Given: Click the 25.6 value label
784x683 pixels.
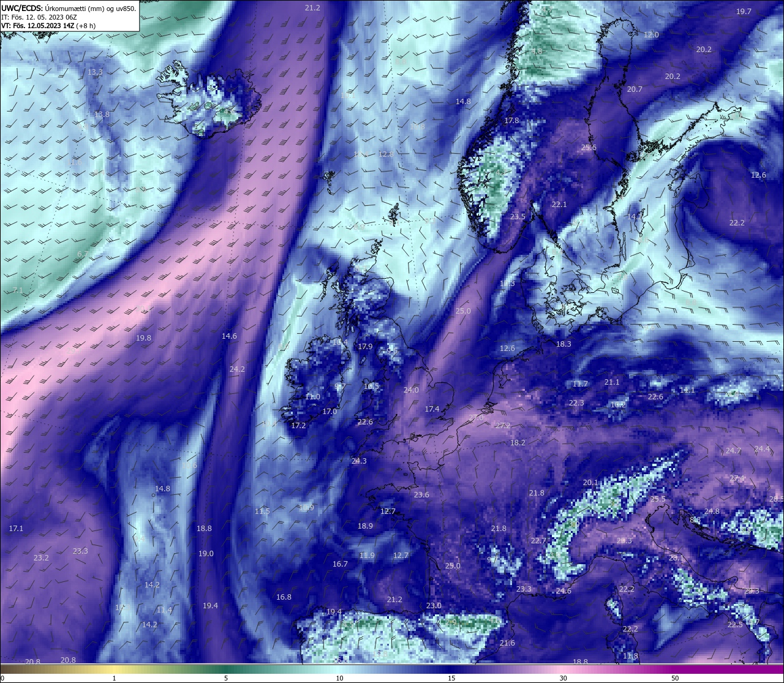Looking at the screenshot, I should (589, 148).
